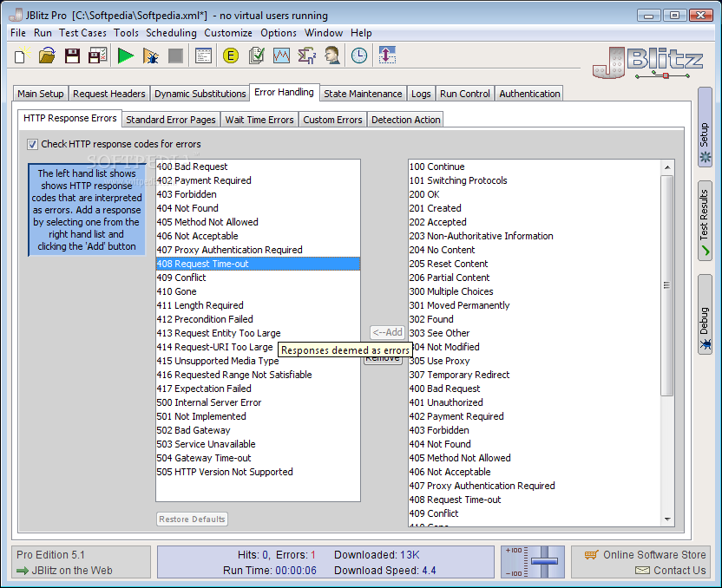This screenshot has height=588, width=722.
Task: Select the Custom Errors sub-tab
Action: tap(332, 120)
